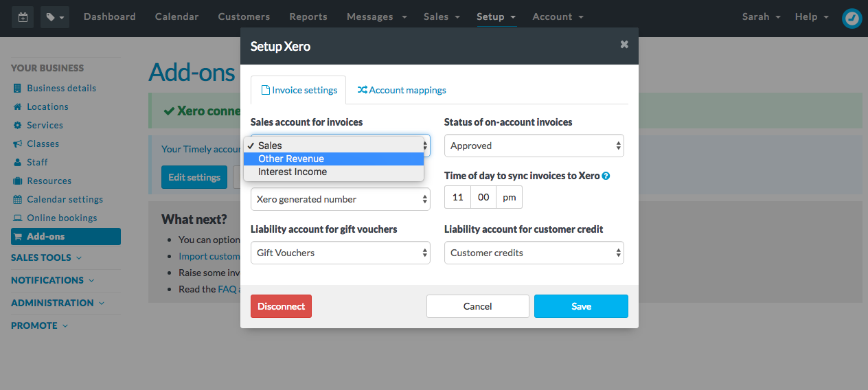Open the tag dropdown in top bar
The image size is (868, 390).
coord(55,17)
